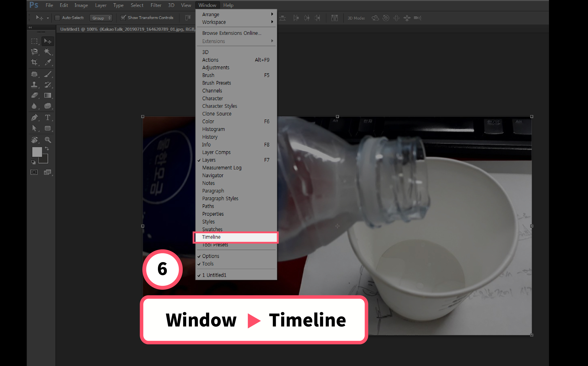588x366 pixels.
Task: Toggle Quick Mask mode icon
Action: pyautogui.click(x=34, y=172)
